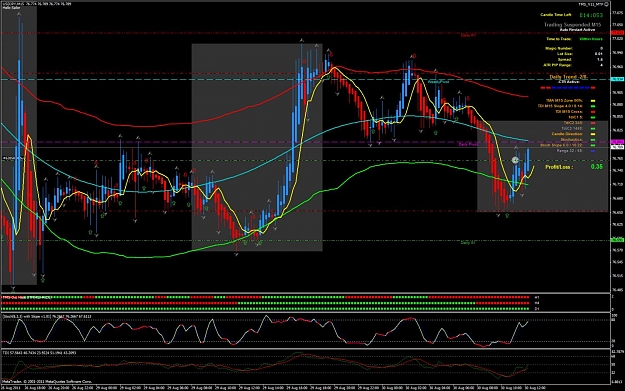Click the 'Daily Trend -2/8-' heading

click(568, 77)
